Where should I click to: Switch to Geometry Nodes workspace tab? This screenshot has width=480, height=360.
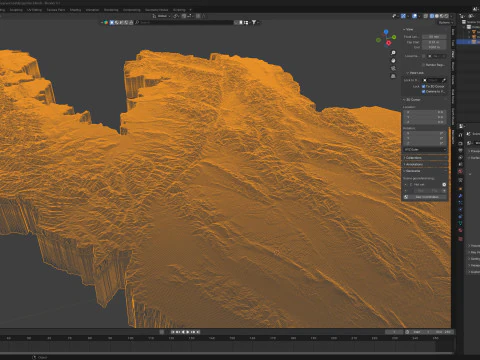click(x=156, y=10)
